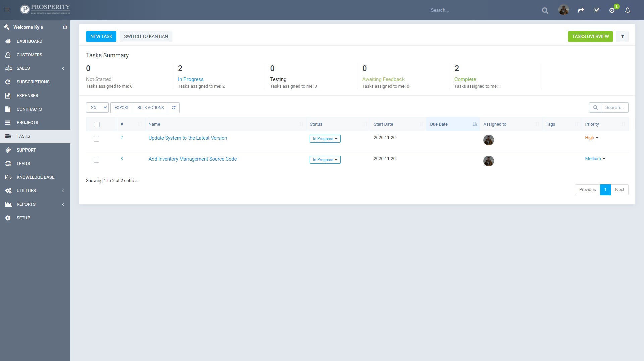The image size is (644, 361).
Task: Click the top header search magnifier icon
Action: coord(545,10)
